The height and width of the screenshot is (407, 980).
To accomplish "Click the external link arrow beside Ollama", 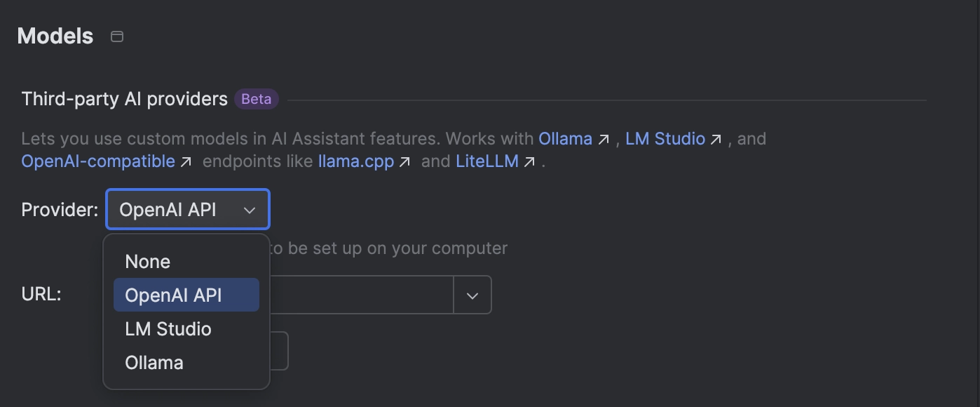I will pyautogui.click(x=604, y=139).
